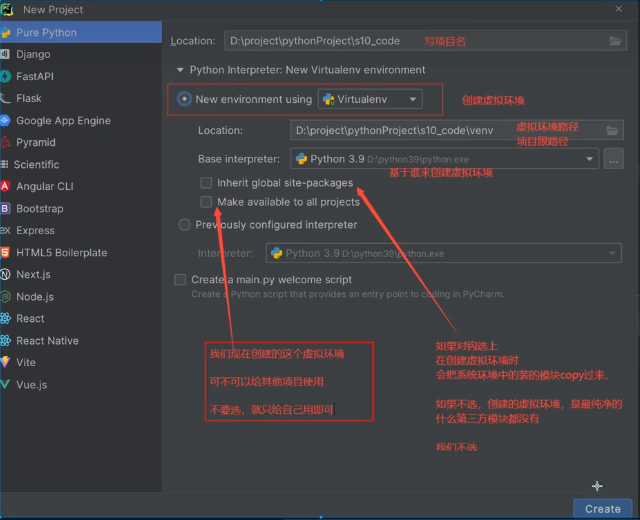The width and height of the screenshot is (640, 520).
Task: Select Vite project type
Action: tap(81, 362)
